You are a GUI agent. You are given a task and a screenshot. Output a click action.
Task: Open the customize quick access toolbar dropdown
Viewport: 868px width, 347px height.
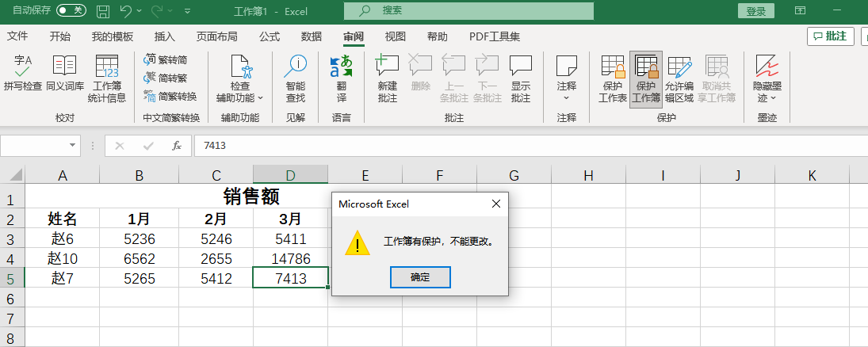(188, 10)
